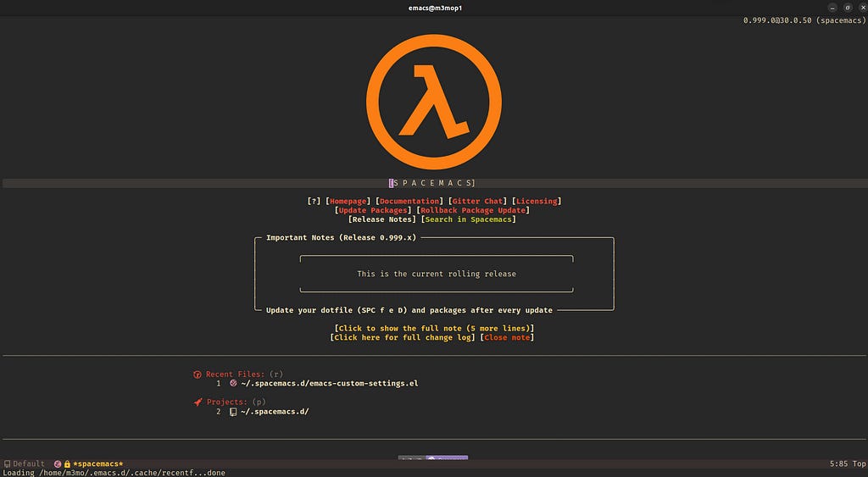Open ~/.spacemacs.d/emacs-custom-settings.el recent file
The height and width of the screenshot is (477, 868).
coord(330,383)
